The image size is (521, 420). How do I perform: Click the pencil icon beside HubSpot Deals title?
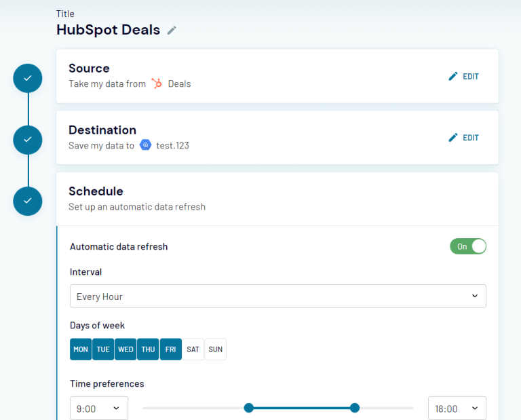point(172,31)
